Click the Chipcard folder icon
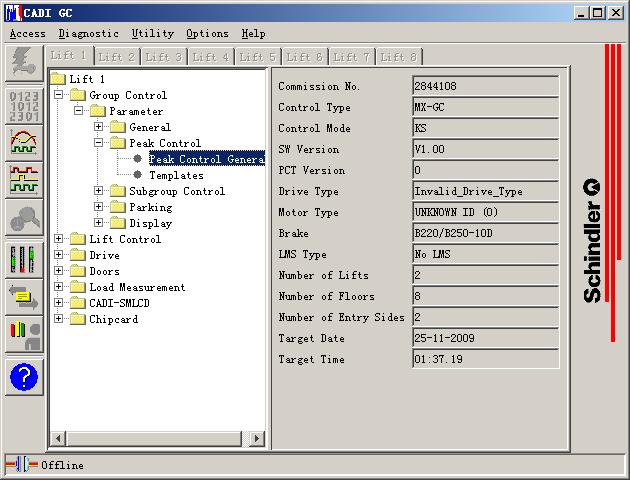Image resolution: width=630 pixels, height=480 pixels. tap(78, 319)
